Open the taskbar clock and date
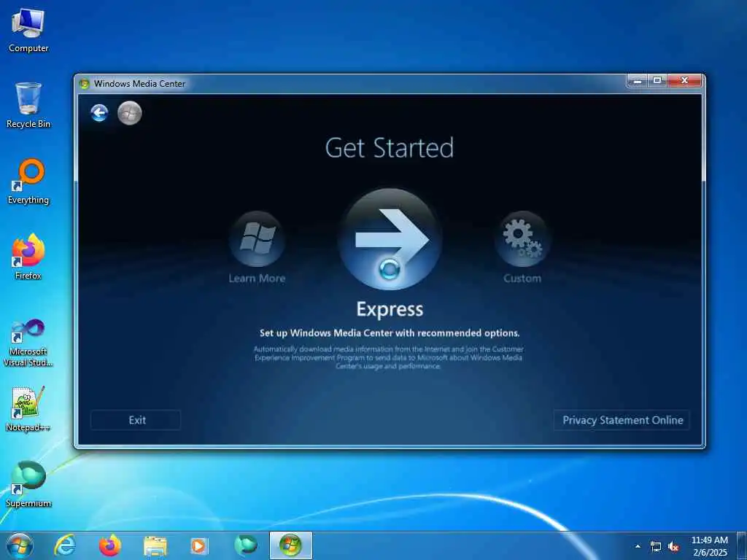 pyautogui.click(x=710, y=546)
